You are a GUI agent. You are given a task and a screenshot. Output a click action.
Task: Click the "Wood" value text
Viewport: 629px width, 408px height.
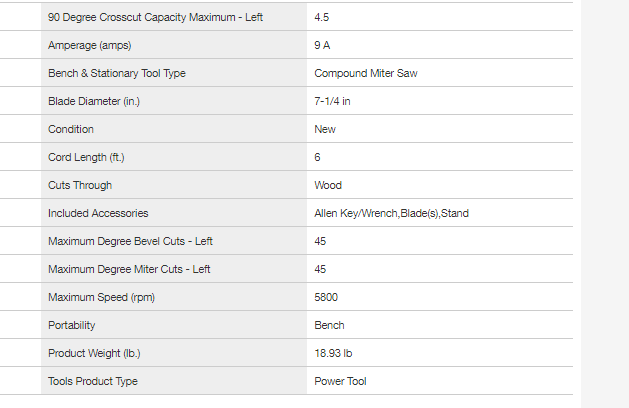click(328, 185)
